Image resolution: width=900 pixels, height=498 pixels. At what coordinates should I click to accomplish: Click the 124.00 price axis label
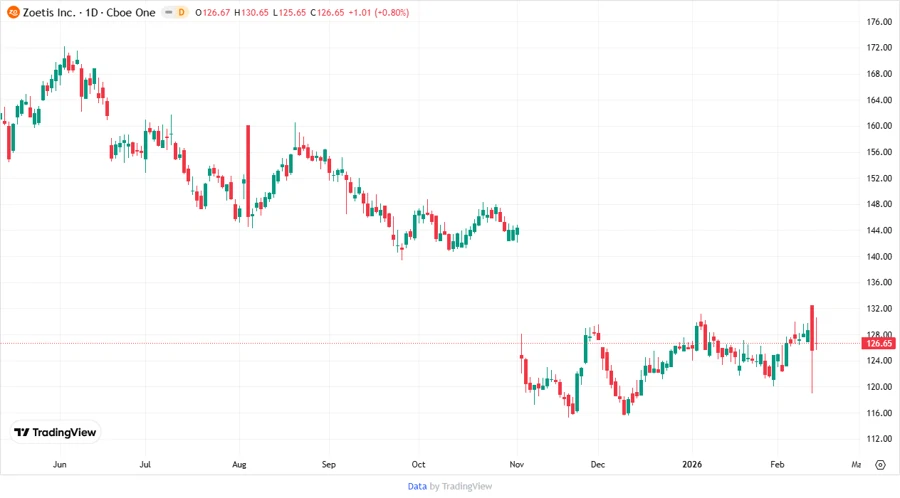879,360
